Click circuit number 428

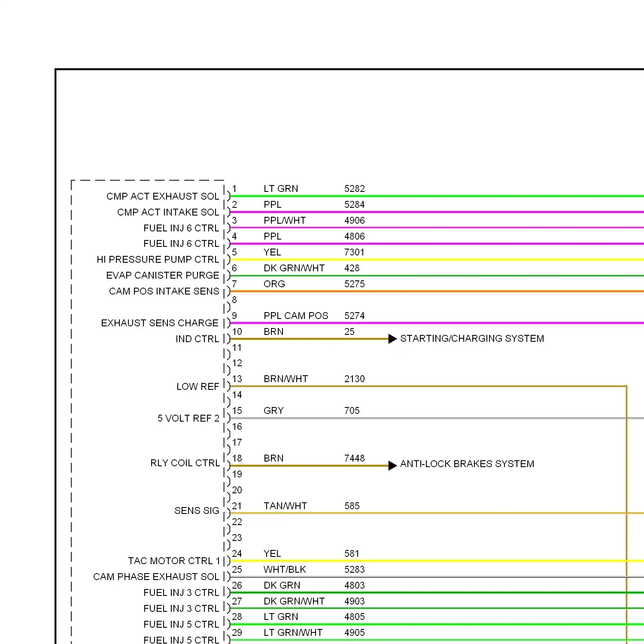(x=352, y=268)
